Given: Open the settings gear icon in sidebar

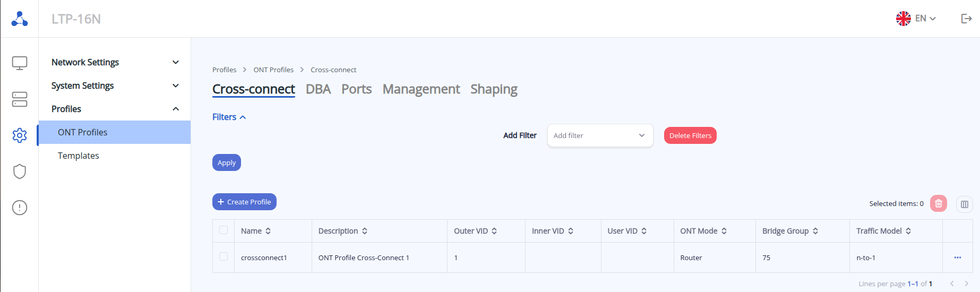Looking at the screenshot, I should point(20,135).
